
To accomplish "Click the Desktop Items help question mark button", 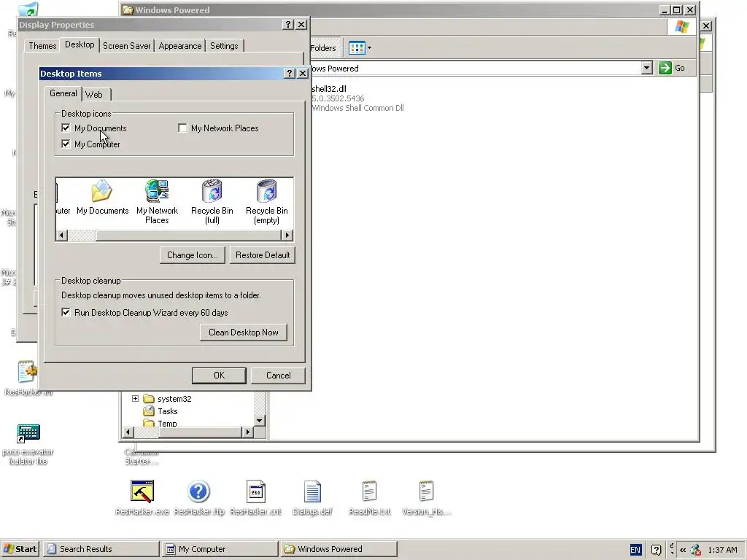I will 289,74.
